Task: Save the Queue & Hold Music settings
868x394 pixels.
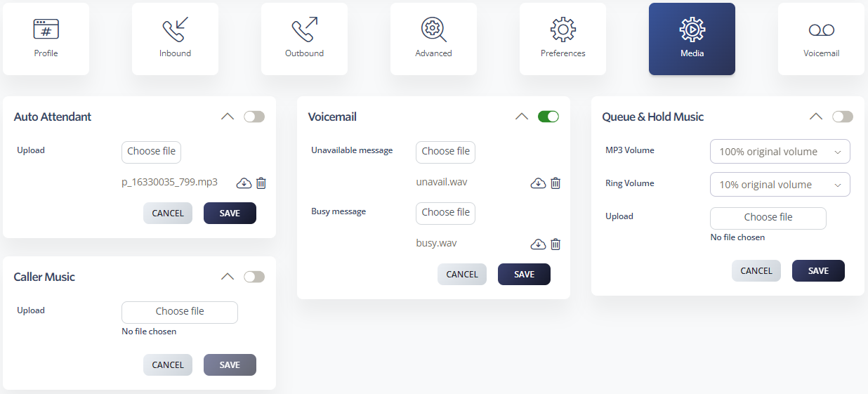Action: tap(818, 271)
